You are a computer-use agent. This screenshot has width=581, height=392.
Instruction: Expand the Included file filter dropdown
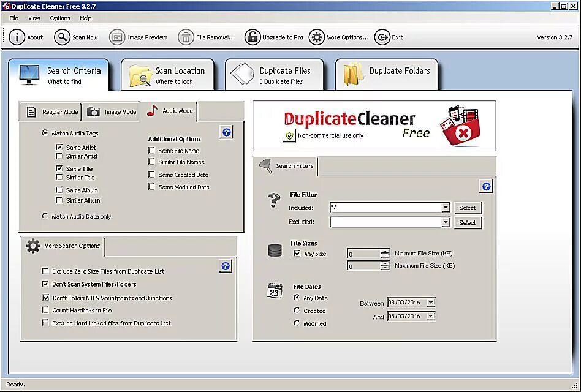tap(446, 208)
